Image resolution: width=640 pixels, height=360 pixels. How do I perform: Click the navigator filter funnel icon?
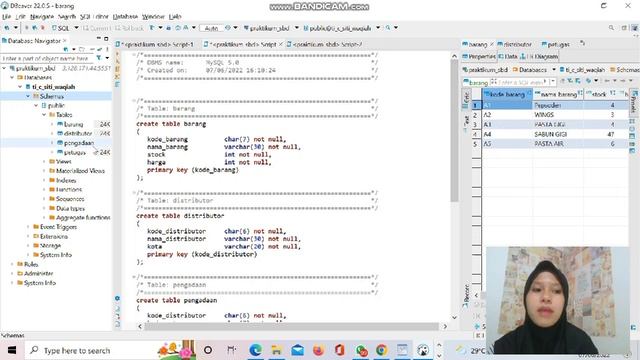point(99,58)
